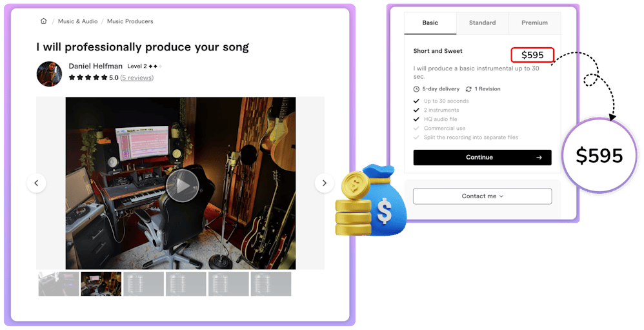This screenshot has width=644, height=330.
Task: Click the coins and money bag graphic
Action: click(x=371, y=200)
